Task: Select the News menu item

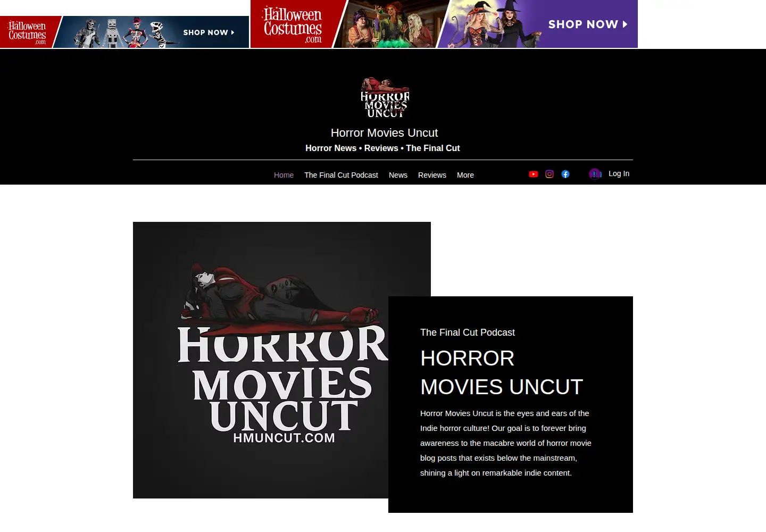Action: (x=398, y=175)
